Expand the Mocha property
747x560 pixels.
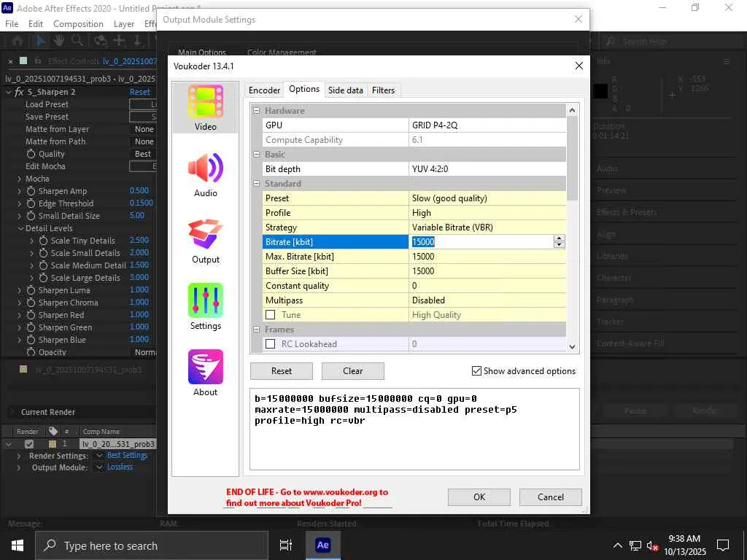coord(20,179)
